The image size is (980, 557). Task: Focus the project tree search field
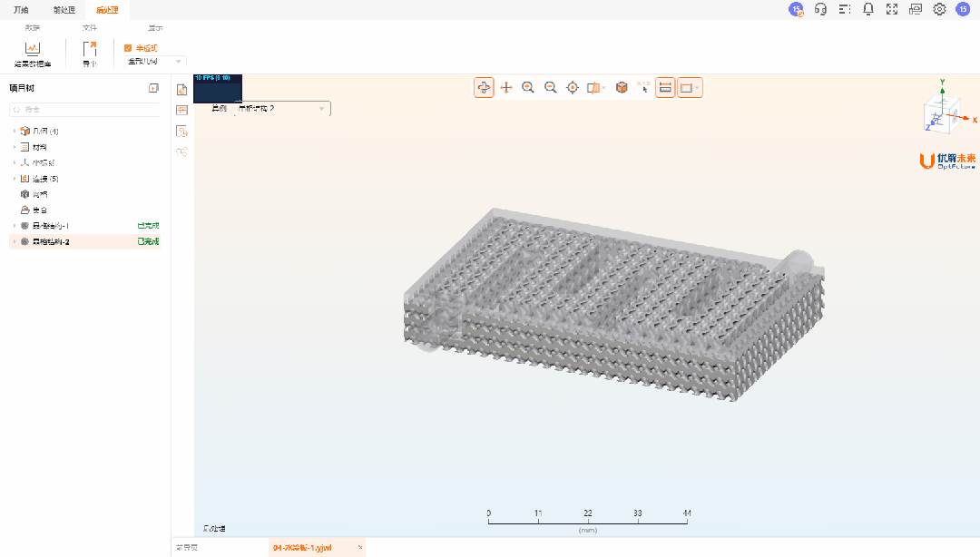point(85,110)
